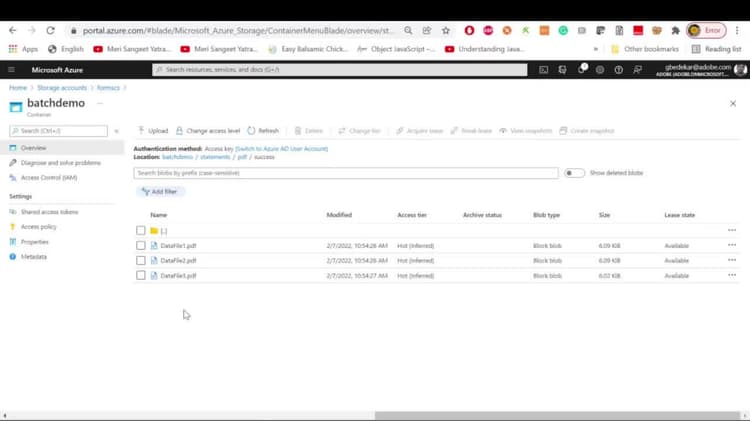Click the left menu Search field
Viewport: 750px width, 421px height.
58,131
